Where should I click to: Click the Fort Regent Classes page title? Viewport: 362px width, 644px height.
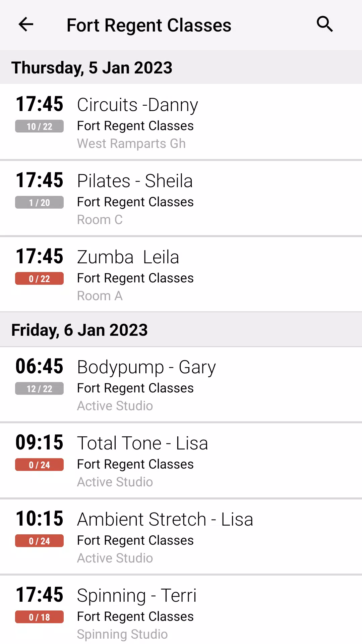click(x=149, y=25)
